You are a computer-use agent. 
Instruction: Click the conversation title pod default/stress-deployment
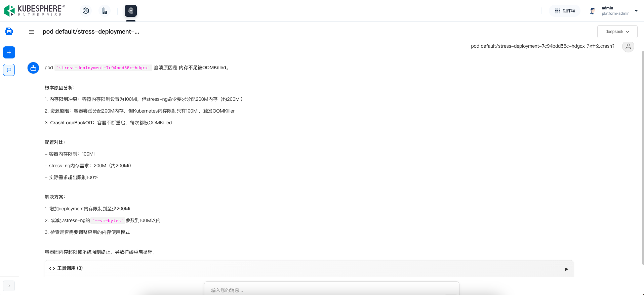click(91, 32)
